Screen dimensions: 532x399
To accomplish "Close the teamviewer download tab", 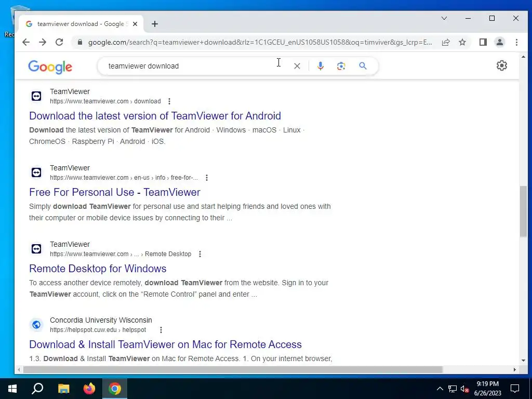I will tap(135, 24).
